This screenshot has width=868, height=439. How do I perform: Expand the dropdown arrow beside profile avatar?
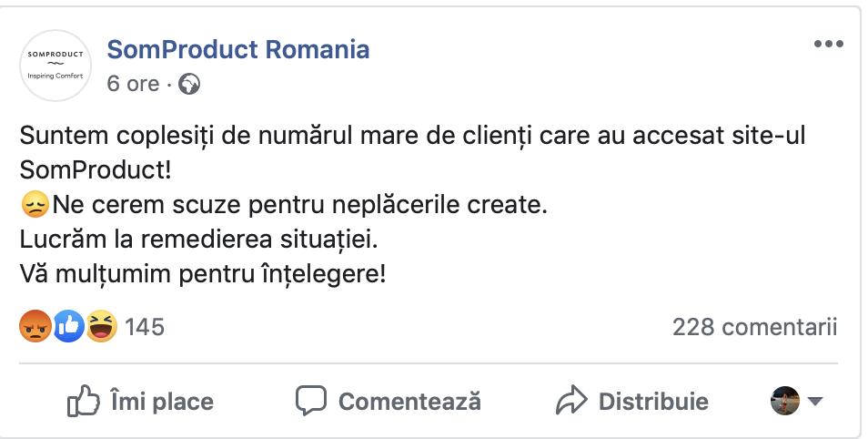click(x=815, y=401)
